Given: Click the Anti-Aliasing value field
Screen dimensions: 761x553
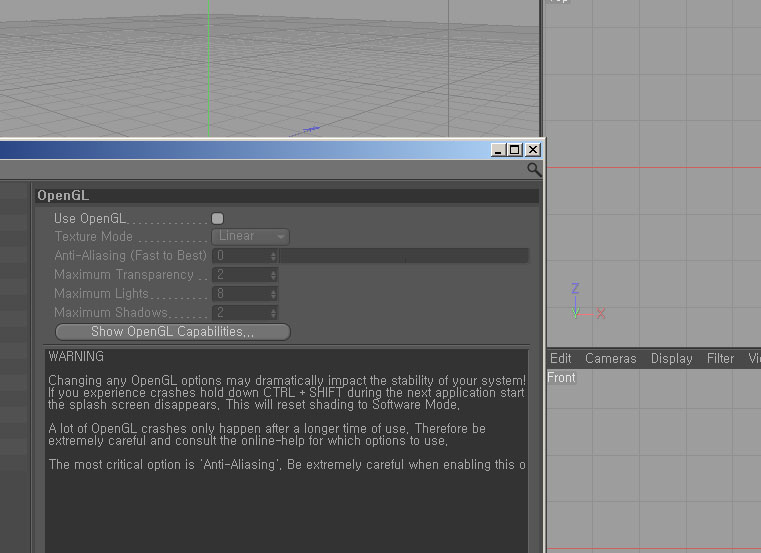Looking at the screenshot, I should coord(241,256).
